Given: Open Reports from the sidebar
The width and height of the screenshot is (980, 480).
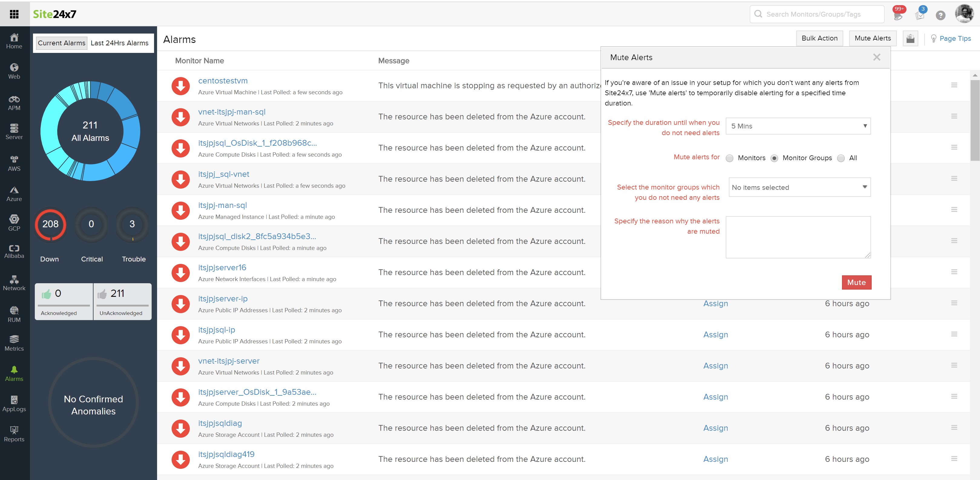Looking at the screenshot, I should (14, 434).
